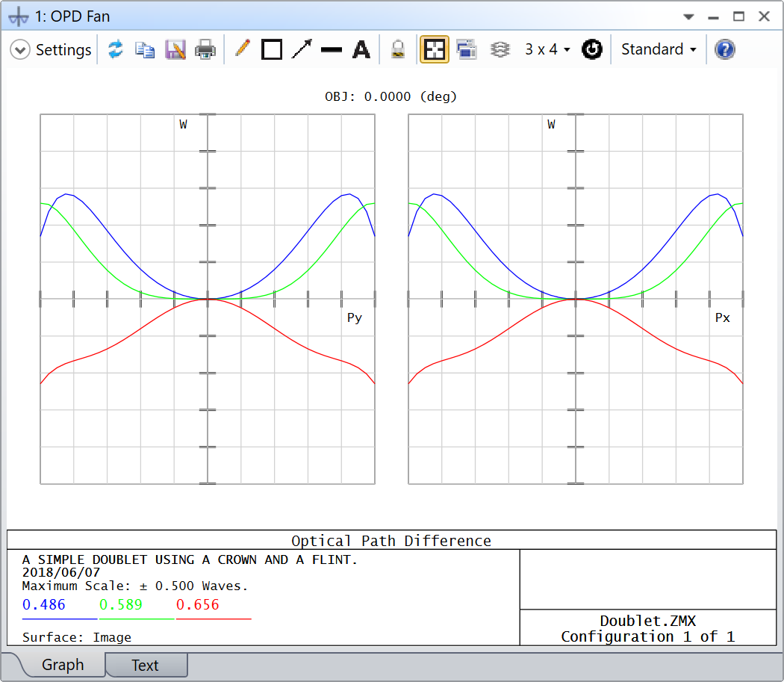Select the line annotation pencil tool

241,49
